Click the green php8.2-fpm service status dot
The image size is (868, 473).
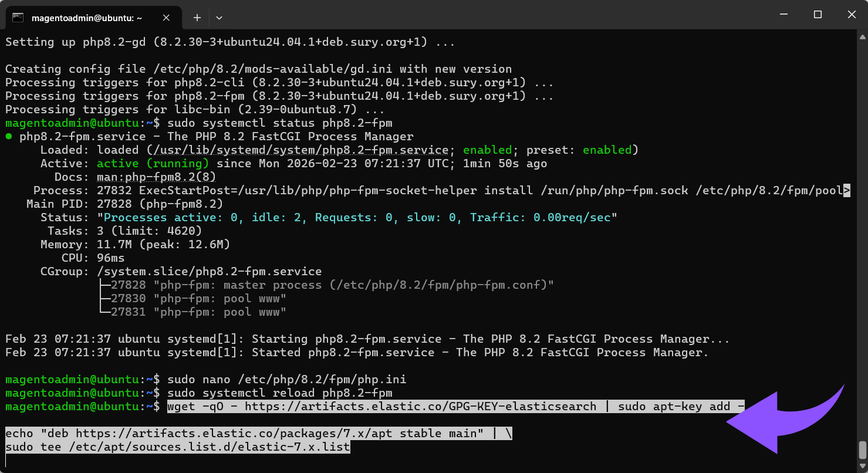(9, 137)
